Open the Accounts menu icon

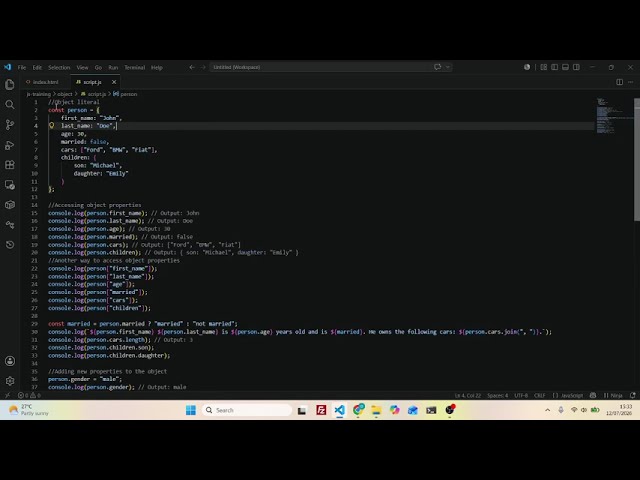[10, 361]
